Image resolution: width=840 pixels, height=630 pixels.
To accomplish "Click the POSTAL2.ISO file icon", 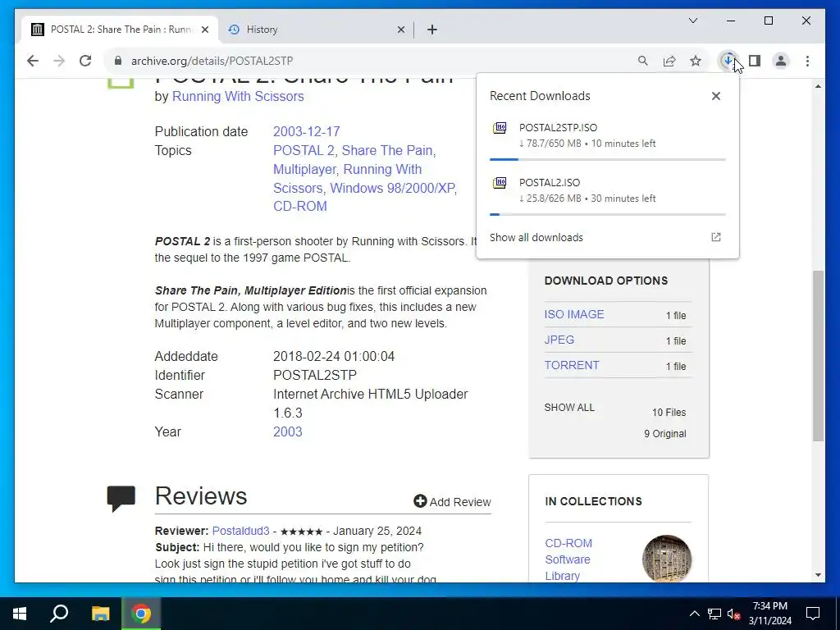I will coord(500,183).
